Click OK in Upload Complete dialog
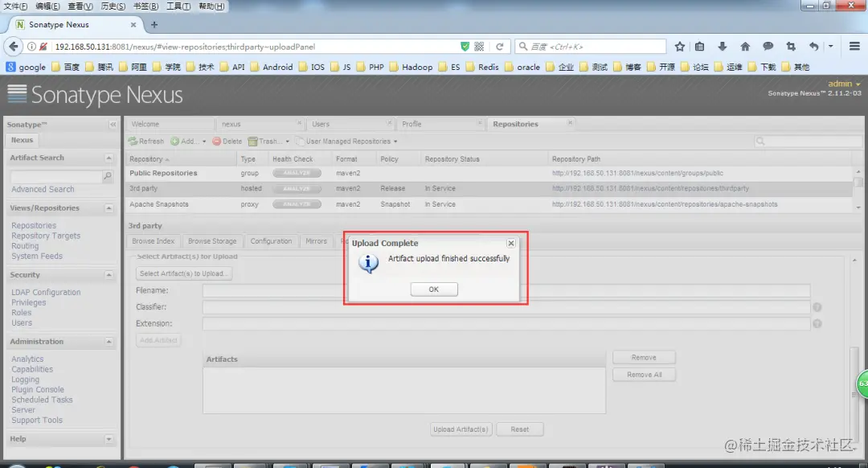 click(x=434, y=289)
